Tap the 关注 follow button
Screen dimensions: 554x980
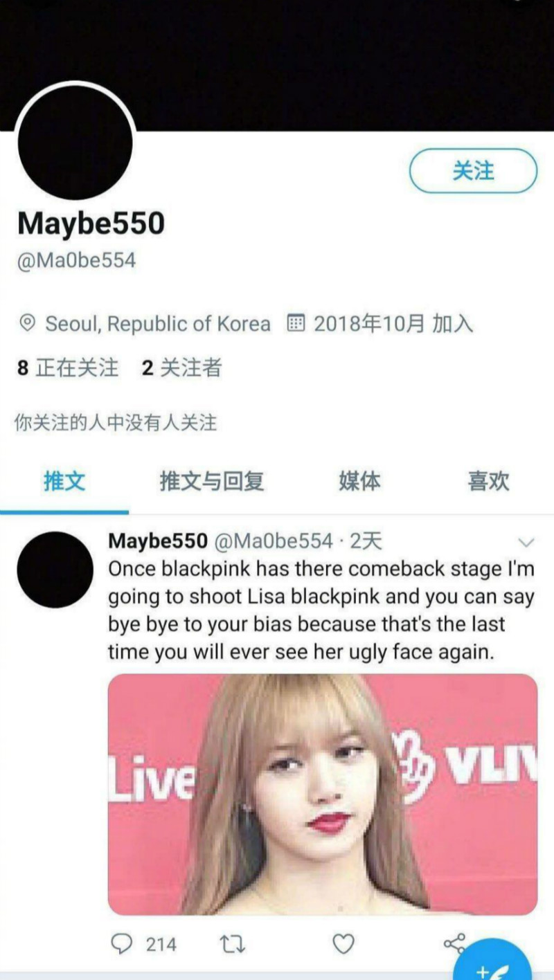[473, 170]
